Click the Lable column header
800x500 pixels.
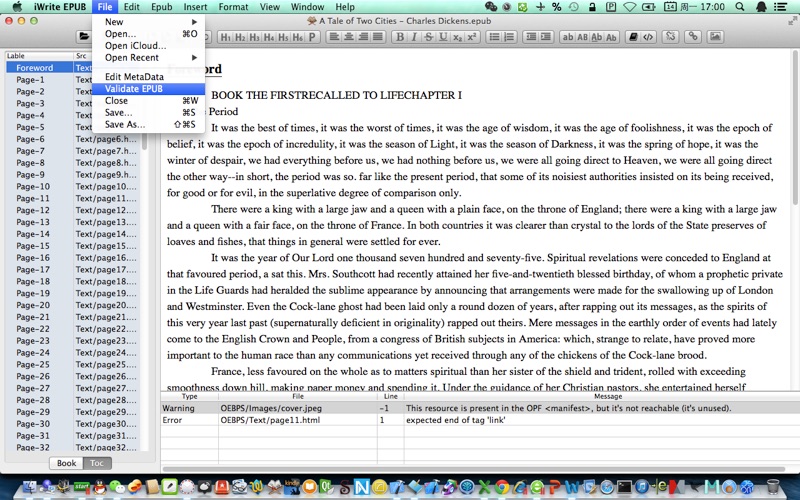click(x=39, y=56)
